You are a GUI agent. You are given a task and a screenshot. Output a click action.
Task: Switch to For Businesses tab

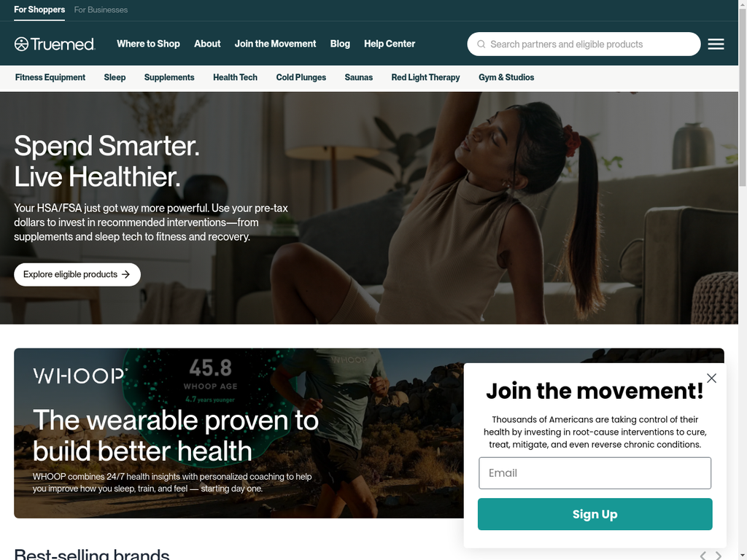tap(101, 9)
